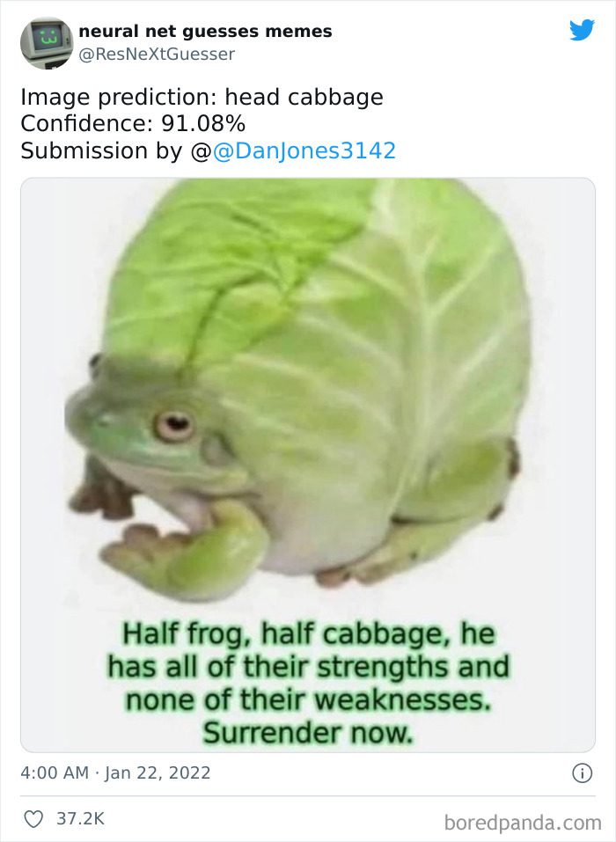The height and width of the screenshot is (842, 616).
Task: Open the tweet info circle icon
Action: 581,773
